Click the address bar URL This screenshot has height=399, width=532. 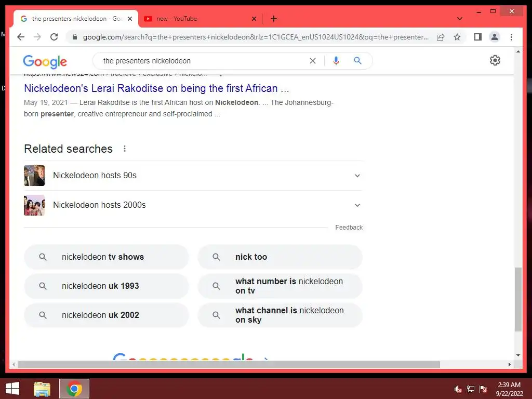pyautogui.click(x=256, y=37)
